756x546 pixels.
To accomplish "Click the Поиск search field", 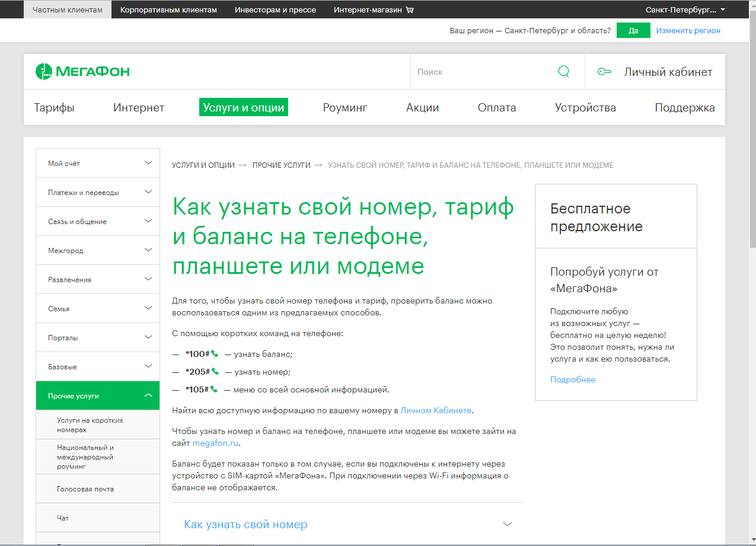I will click(483, 72).
